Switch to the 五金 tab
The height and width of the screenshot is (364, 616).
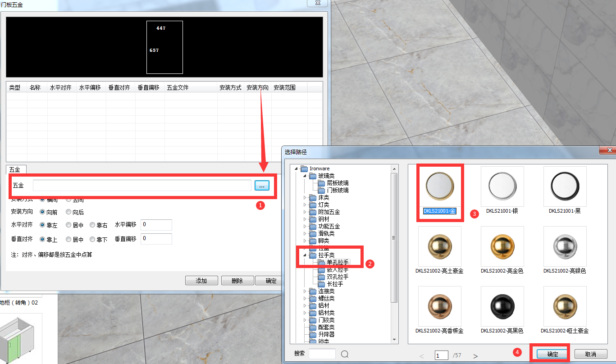pos(15,170)
